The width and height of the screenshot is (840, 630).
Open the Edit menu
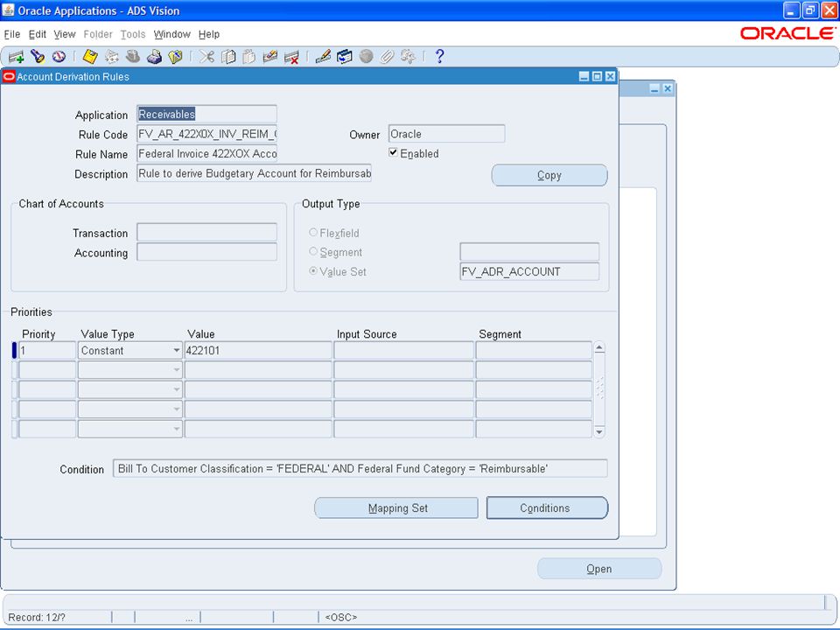(x=37, y=34)
